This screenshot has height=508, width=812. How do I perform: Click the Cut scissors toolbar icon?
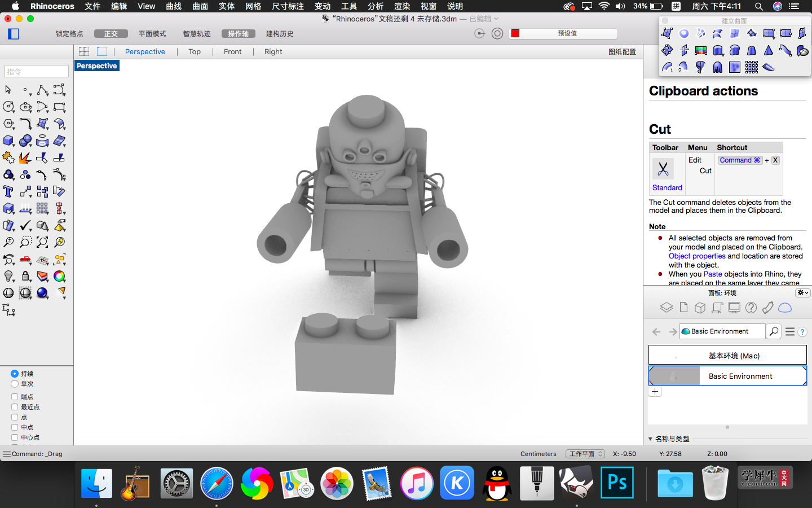[x=663, y=169]
